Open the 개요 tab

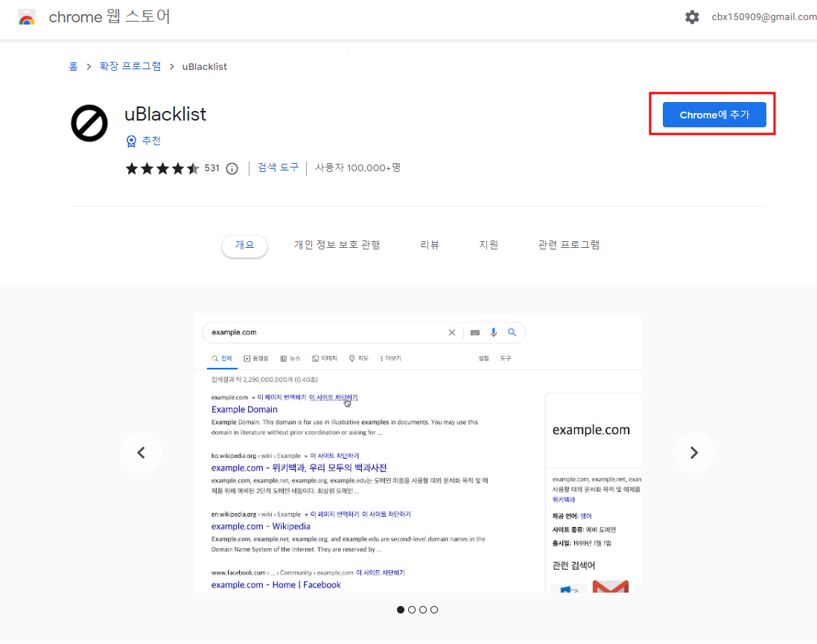click(x=244, y=245)
